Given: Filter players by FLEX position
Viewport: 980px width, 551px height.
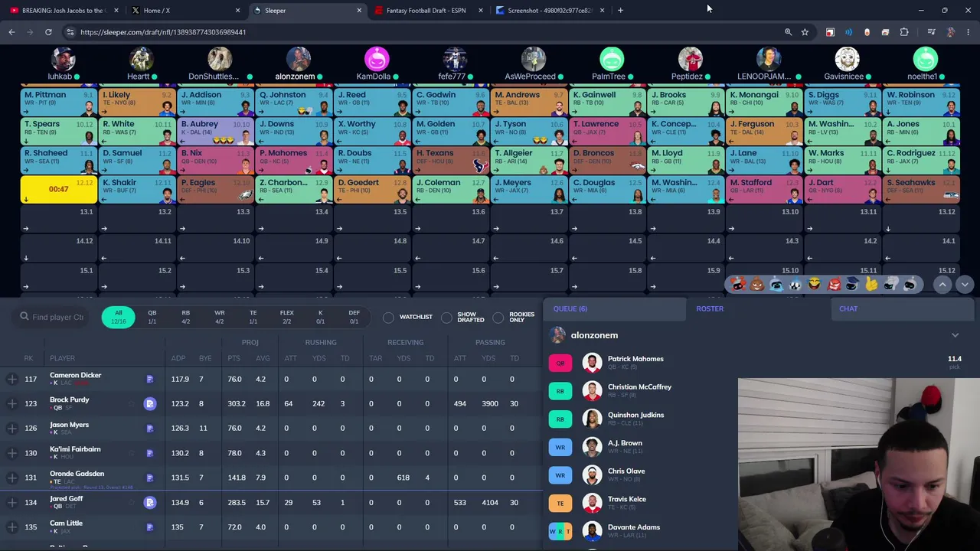Looking at the screenshot, I should coord(287,317).
